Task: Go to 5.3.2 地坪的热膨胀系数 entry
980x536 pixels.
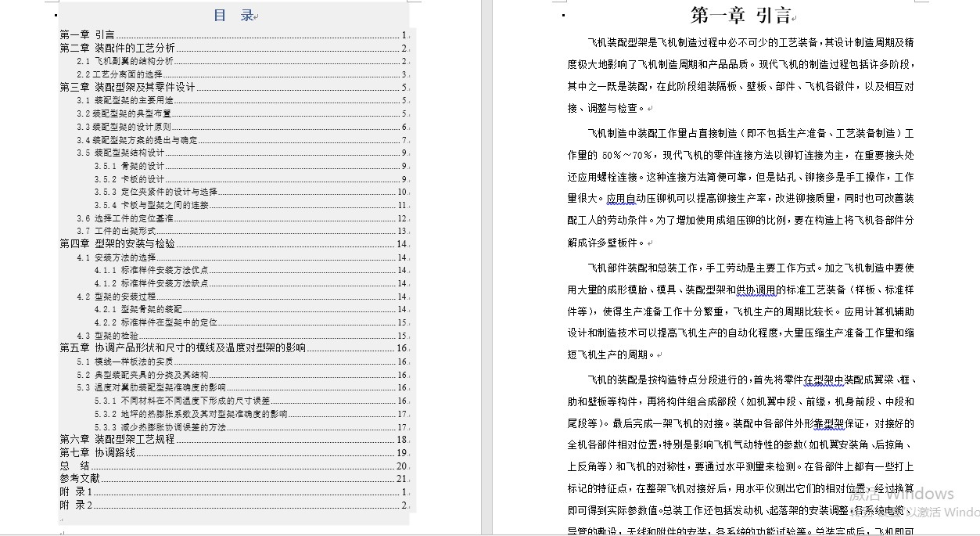Action: [251, 414]
